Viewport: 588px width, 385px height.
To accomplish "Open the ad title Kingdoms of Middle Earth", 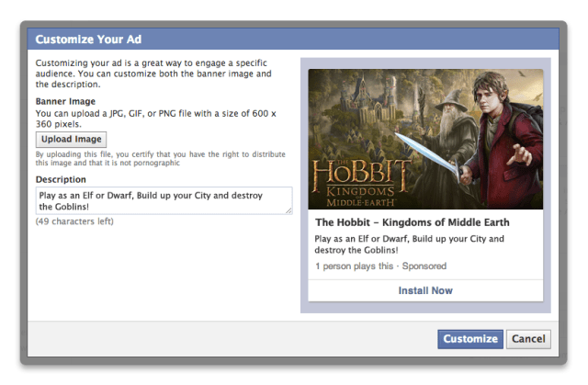I will point(412,222).
